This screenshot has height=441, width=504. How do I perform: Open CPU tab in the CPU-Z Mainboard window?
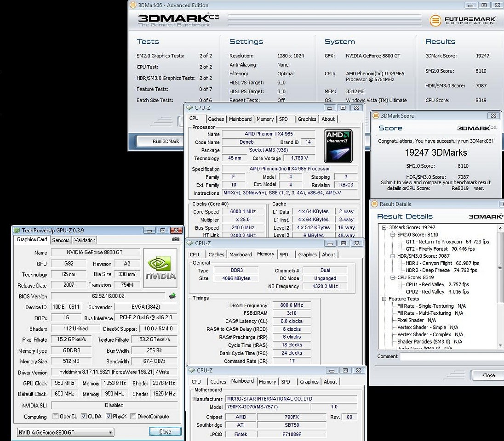coord(196,382)
